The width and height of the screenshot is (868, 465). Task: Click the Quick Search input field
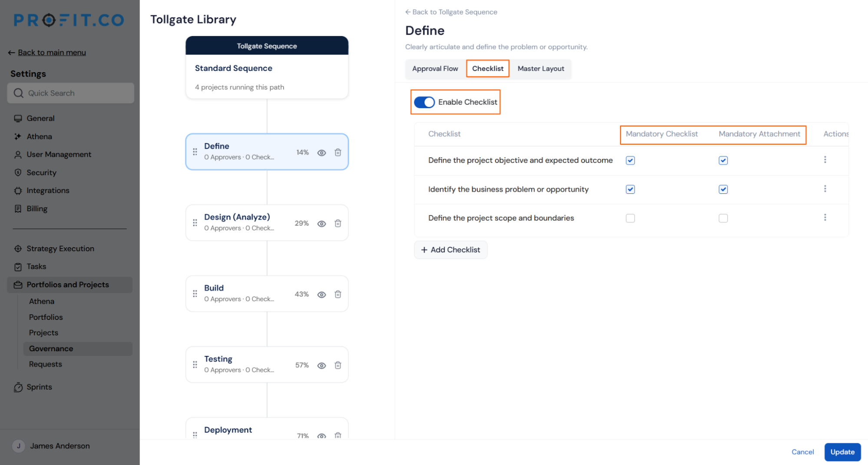71,93
